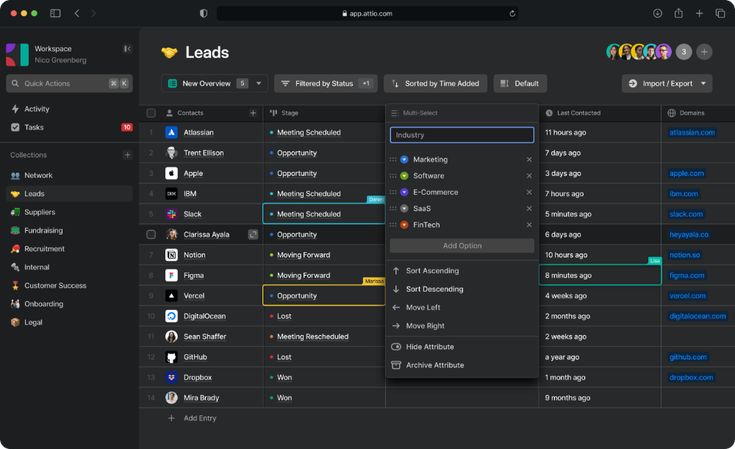This screenshot has height=449, width=735.
Task: Click the Figma logo icon
Action: tap(172, 275)
